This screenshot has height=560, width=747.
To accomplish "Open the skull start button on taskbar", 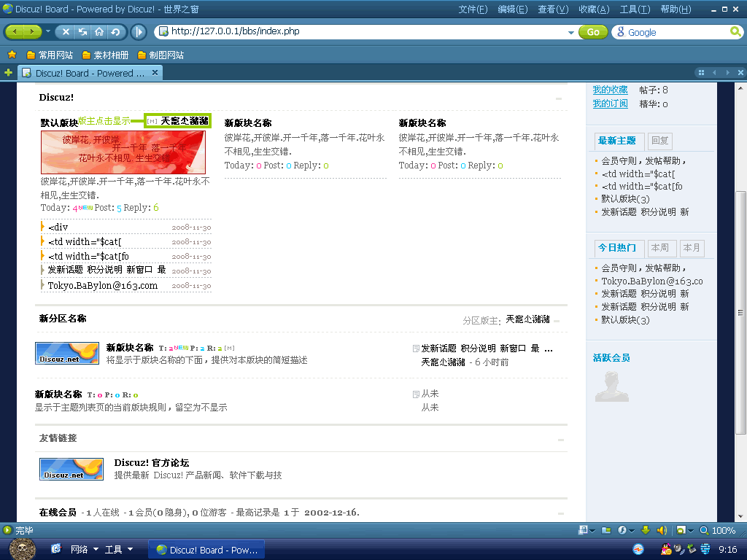I will (22, 549).
